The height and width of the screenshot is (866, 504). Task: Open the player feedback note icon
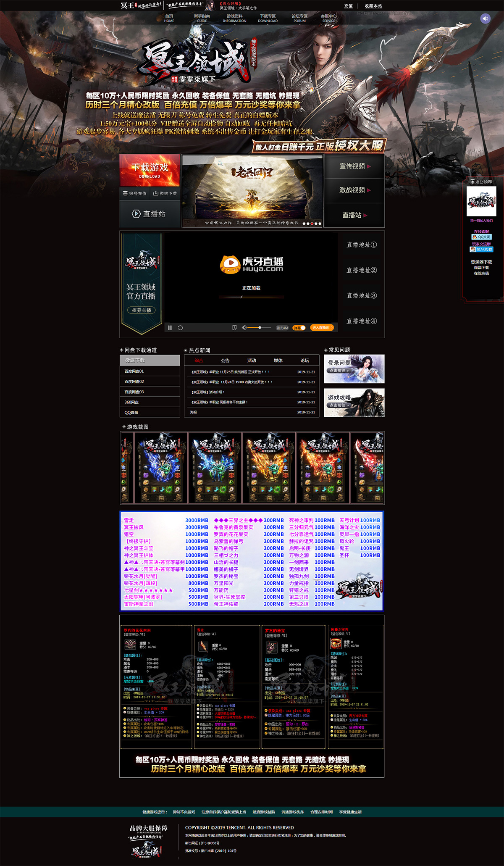234,328
